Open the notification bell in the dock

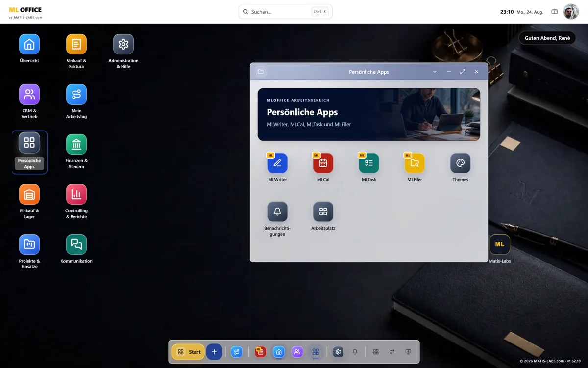coord(355,352)
